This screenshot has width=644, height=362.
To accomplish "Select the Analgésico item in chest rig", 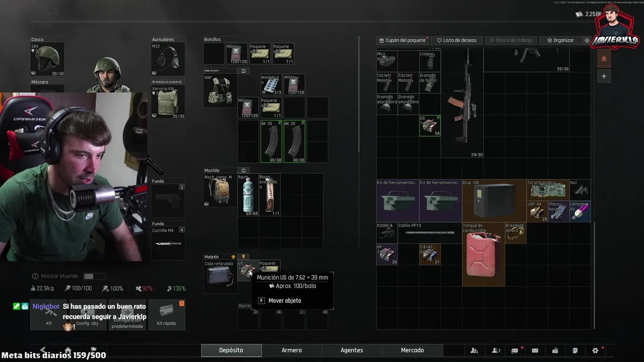I will click(271, 85).
